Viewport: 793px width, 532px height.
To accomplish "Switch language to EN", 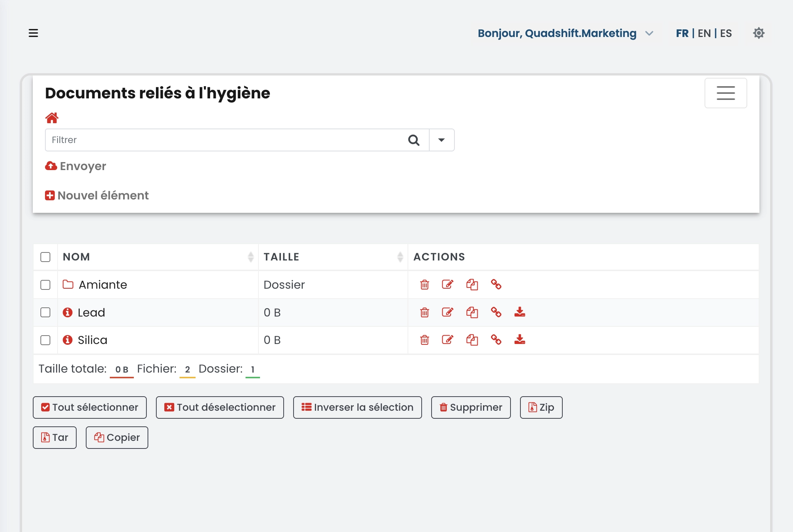I will [704, 34].
